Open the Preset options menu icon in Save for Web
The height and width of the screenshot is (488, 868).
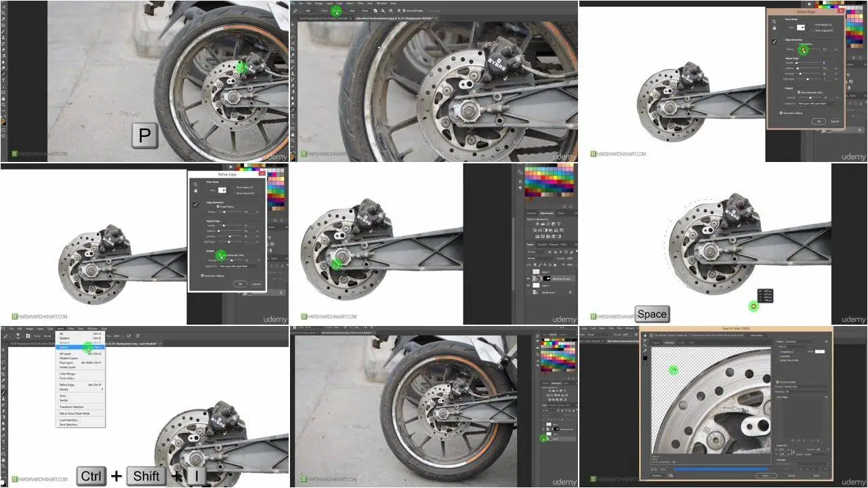coord(826,342)
